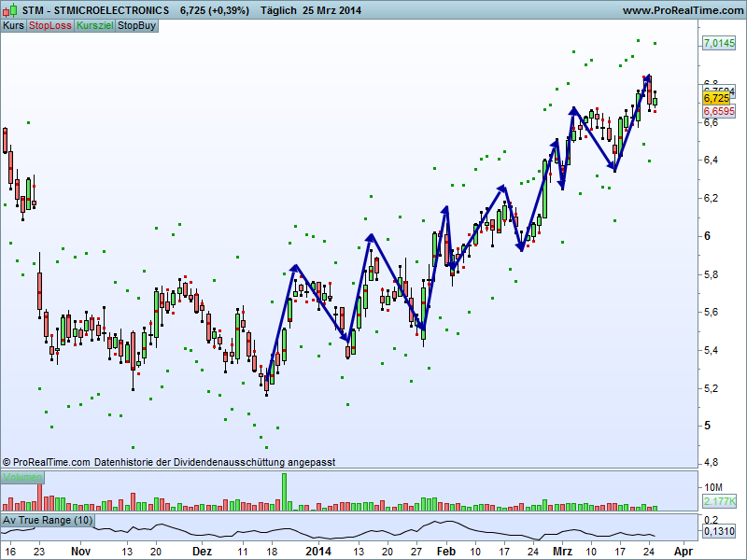Click the Mrz label on time axis

click(x=562, y=552)
